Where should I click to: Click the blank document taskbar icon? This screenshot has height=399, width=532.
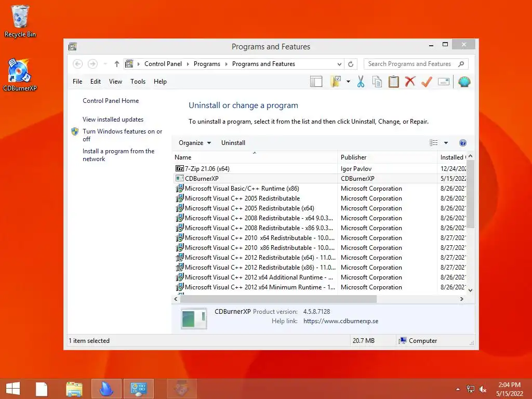tap(42, 389)
